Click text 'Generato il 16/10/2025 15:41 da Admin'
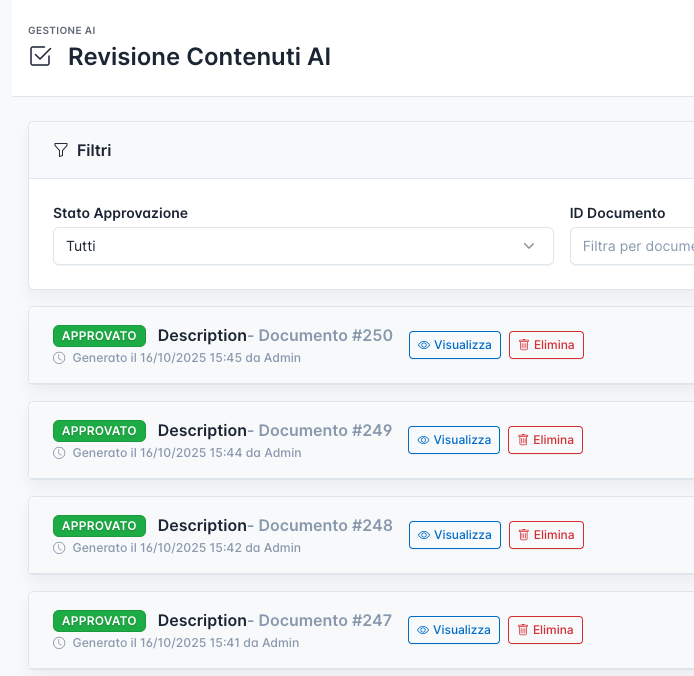This screenshot has width=694, height=676. [186, 643]
